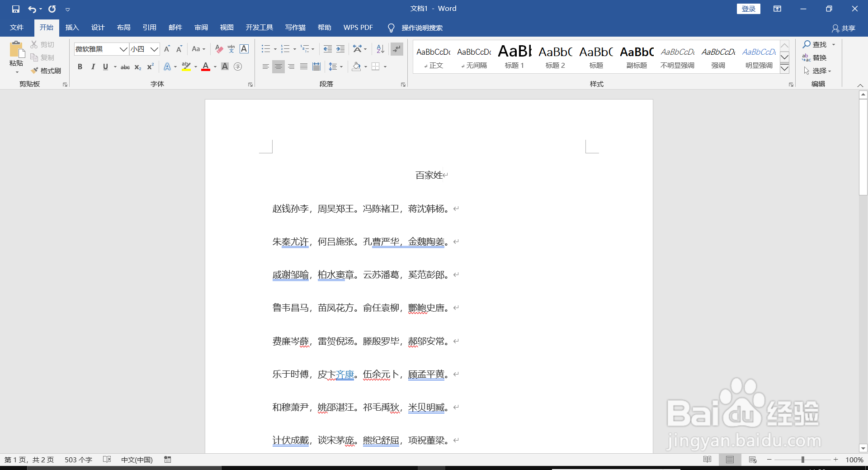The height and width of the screenshot is (470, 868).
Task: Apply yellow text highlight color
Action: (186, 67)
